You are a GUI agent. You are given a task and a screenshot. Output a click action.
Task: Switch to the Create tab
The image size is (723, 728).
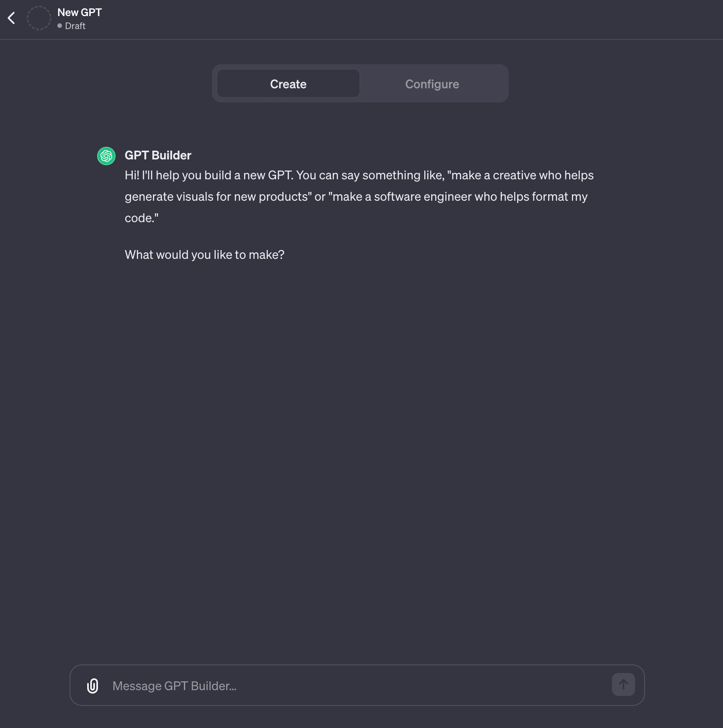tap(288, 84)
